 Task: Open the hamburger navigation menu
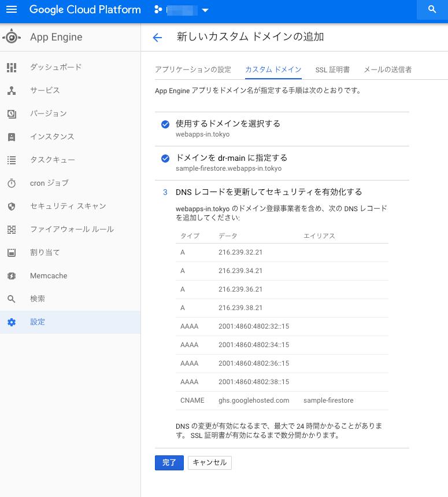point(12,9)
